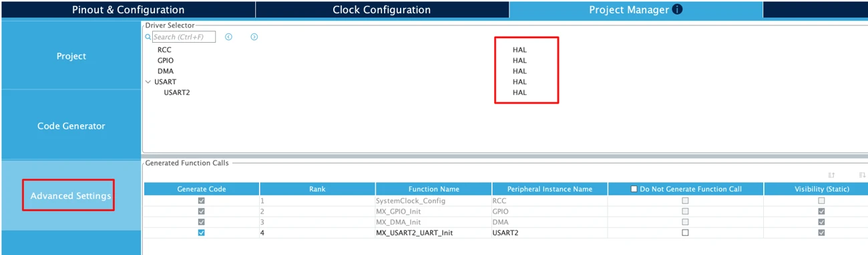
Task: Toggle Generate Code for MX_USART2_UART_Init
Action: (202, 232)
